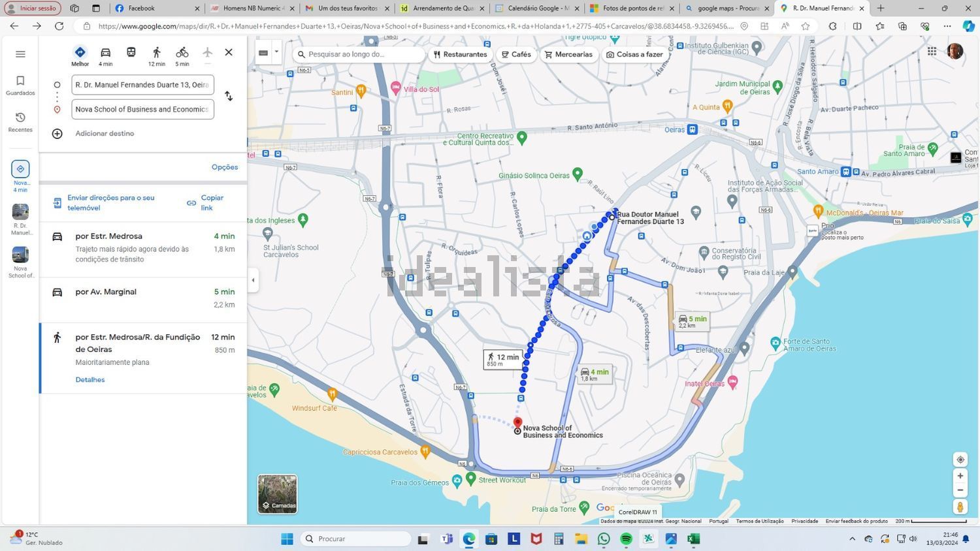The height and width of the screenshot is (551, 980).
Task: Open the Recentes history panel
Action: point(20,122)
